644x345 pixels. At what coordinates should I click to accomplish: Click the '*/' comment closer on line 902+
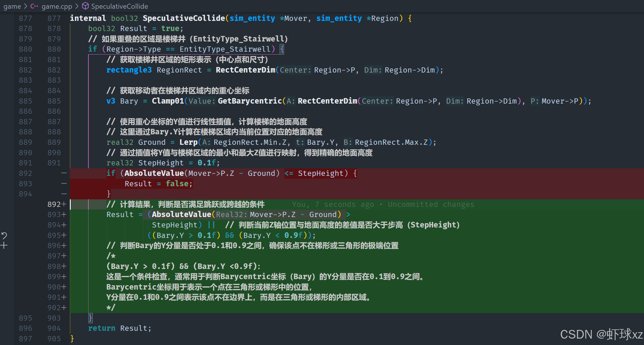pos(111,308)
